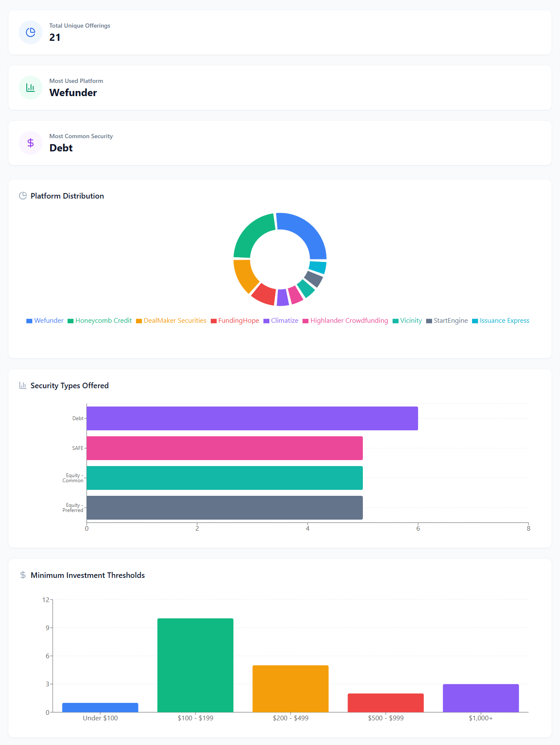Viewport: 560px width, 745px height.
Task: Select the teal Vicinity donut segment
Action: (306, 289)
